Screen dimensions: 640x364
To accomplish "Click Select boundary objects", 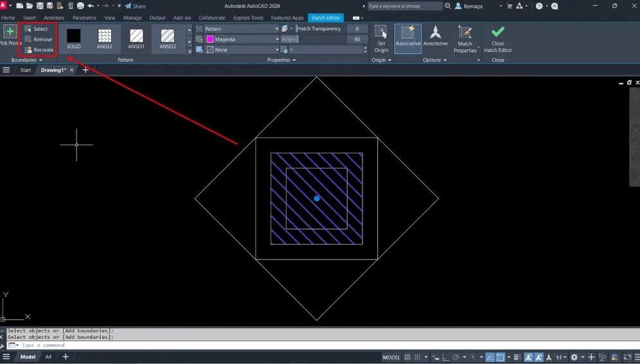I will (x=36, y=28).
